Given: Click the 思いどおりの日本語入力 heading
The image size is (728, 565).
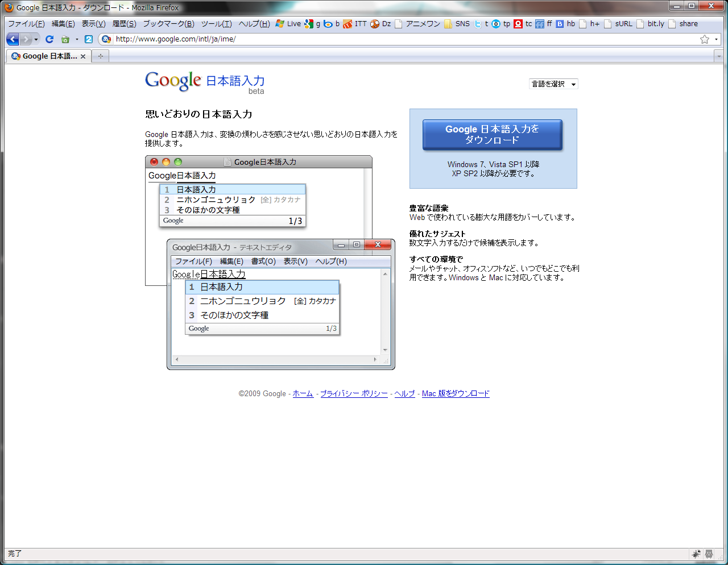Looking at the screenshot, I should (x=198, y=114).
